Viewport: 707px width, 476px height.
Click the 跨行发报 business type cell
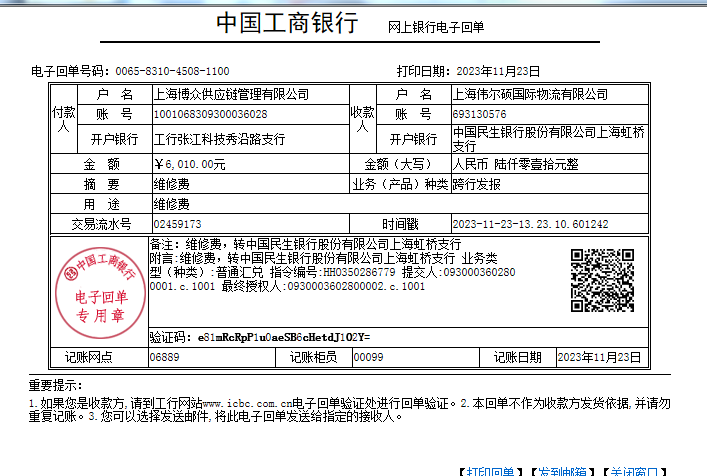(x=477, y=184)
